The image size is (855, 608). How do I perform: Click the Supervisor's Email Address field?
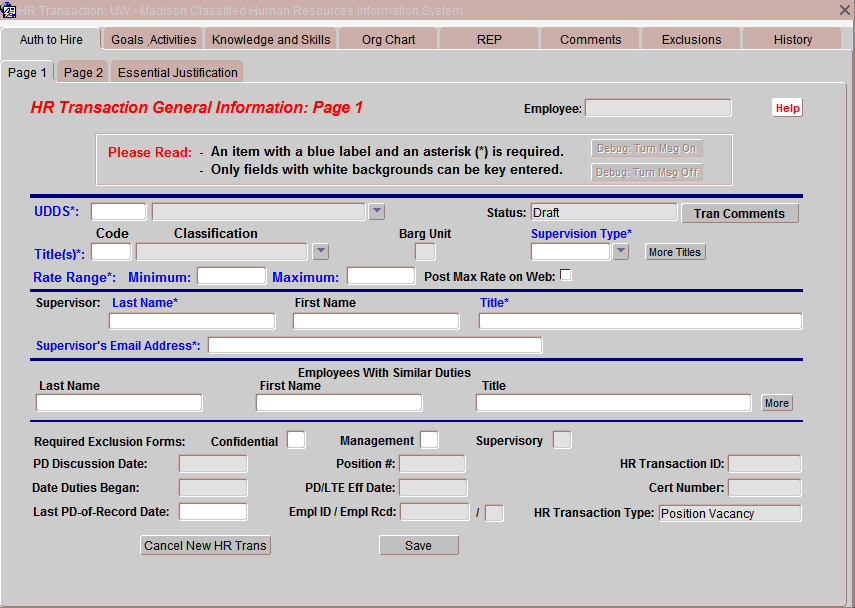(375, 345)
